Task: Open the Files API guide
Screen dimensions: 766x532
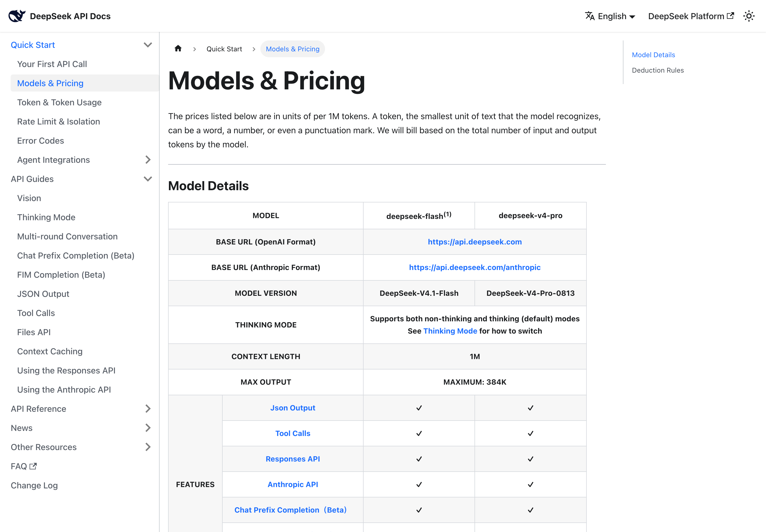Action: pos(34,332)
